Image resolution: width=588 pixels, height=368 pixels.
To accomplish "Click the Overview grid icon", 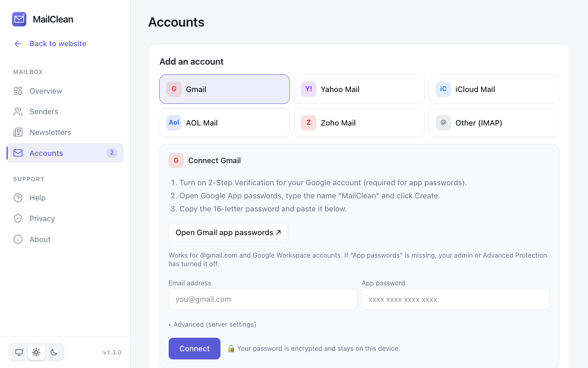I will (18, 91).
